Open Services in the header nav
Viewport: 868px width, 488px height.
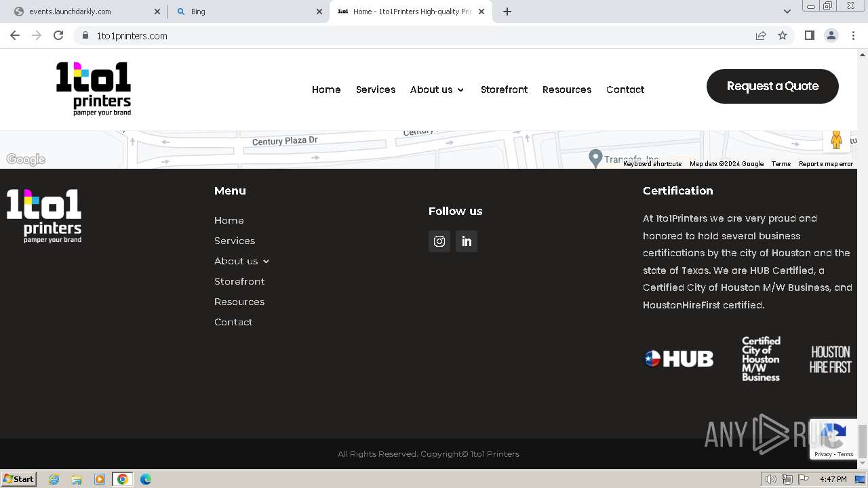[376, 89]
